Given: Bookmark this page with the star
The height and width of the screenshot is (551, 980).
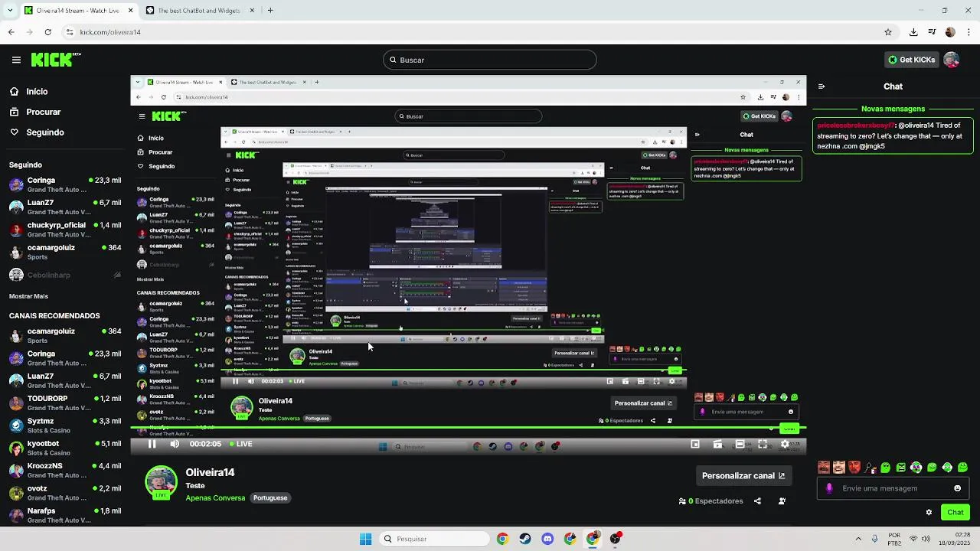Looking at the screenshot, I should (888, 32).
